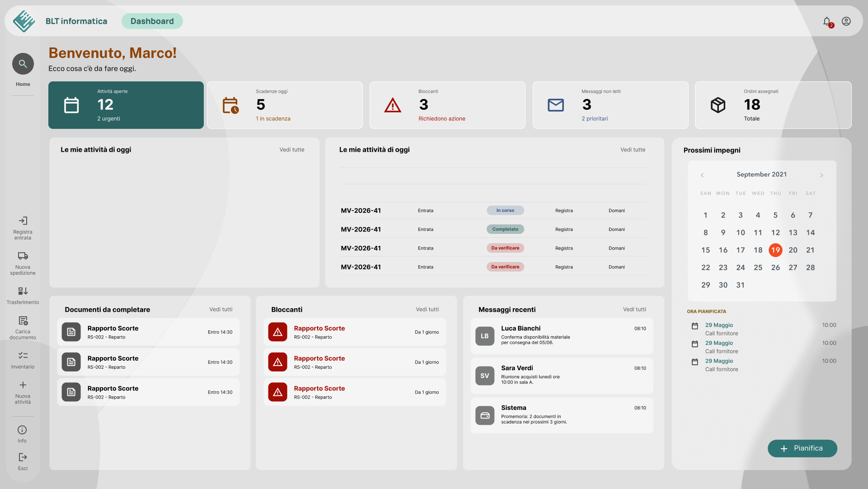
Task: Click Nuova attività plus icon
Action: click(23, 385)
